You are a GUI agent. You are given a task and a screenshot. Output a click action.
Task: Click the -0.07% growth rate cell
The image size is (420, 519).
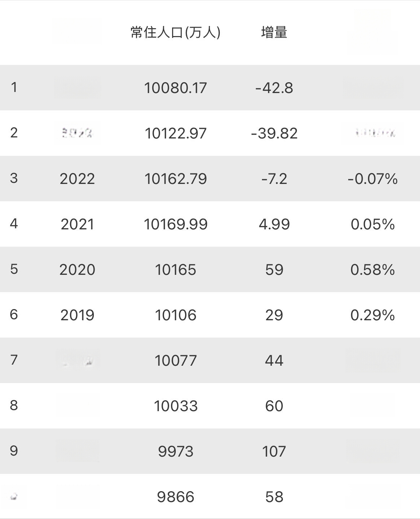point(372,179)
